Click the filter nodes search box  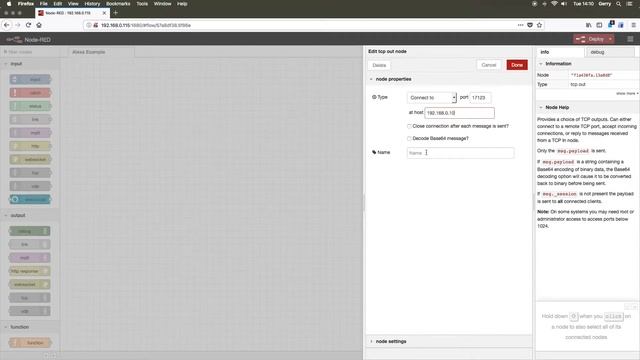[29, 52]
